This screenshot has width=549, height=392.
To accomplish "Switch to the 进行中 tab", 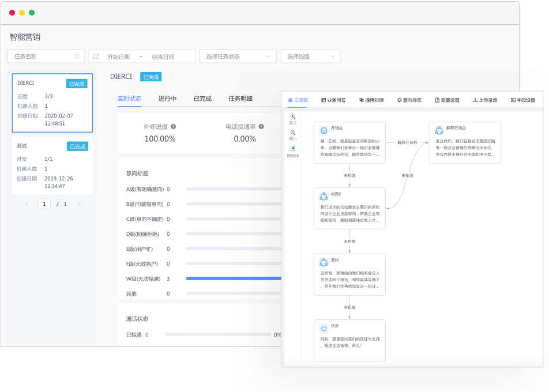I will pos(167,99).
